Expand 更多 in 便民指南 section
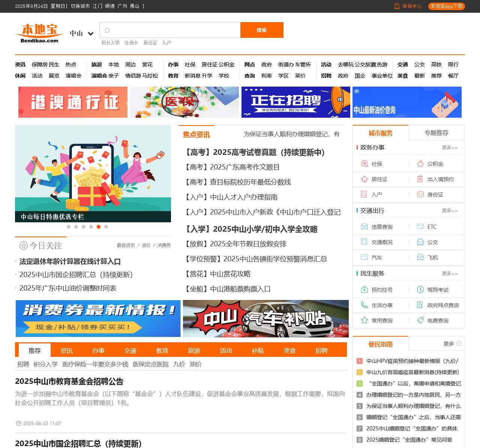 tap(452, 344)
